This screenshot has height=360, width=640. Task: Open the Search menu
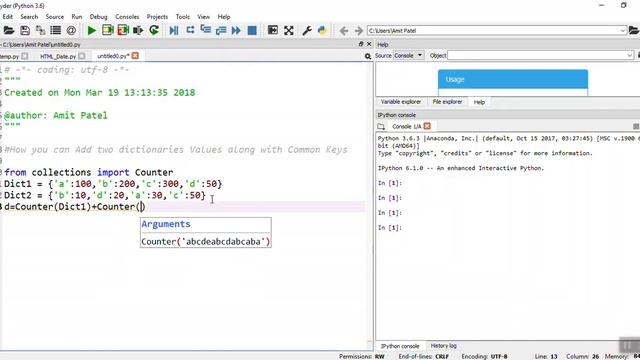(x=29, y=17)
